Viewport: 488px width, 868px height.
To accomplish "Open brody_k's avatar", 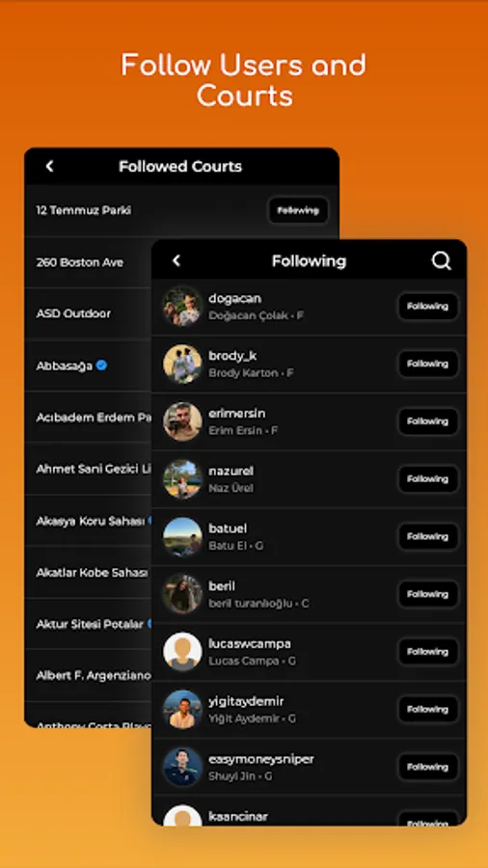I will pyautogui.click(x=182, y=364).
